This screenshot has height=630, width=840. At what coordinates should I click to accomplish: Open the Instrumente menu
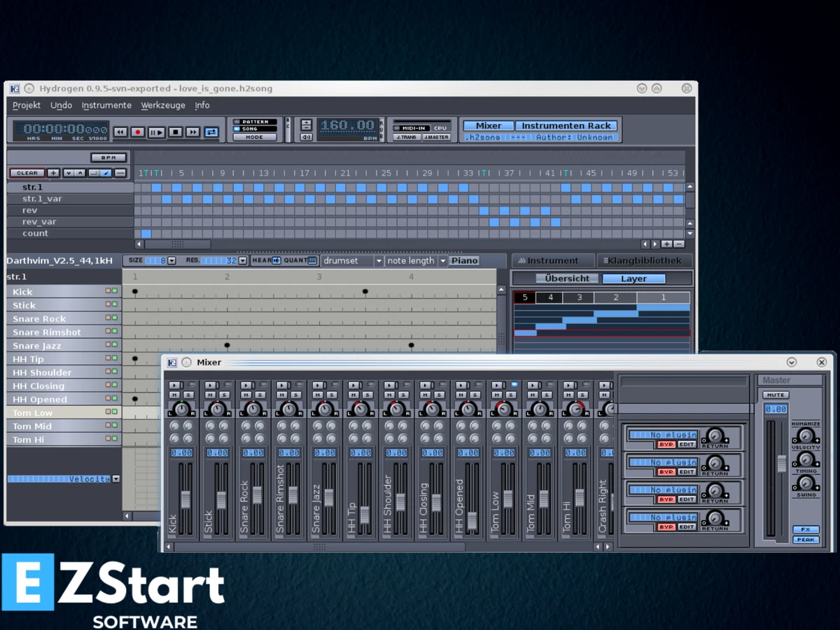pyautogui.click(x=106, y=105)
